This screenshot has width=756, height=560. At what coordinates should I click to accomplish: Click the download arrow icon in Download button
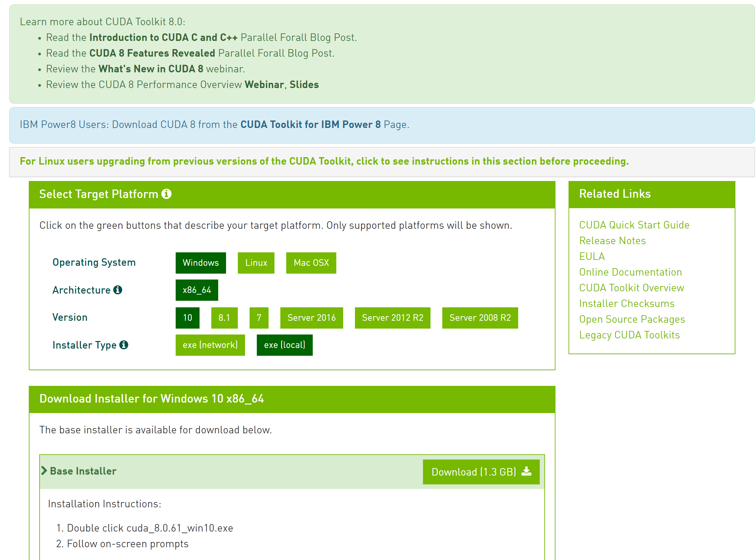click(x=526, y=471)
